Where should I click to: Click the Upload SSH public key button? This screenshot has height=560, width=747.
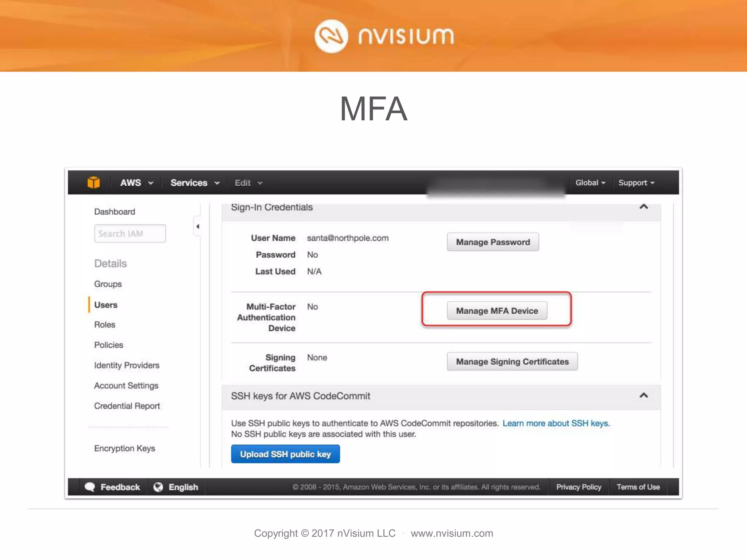pos(285,454)
